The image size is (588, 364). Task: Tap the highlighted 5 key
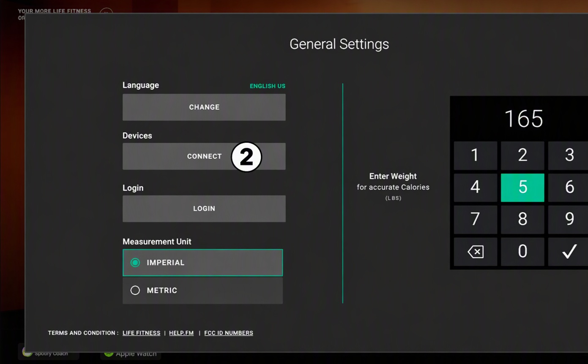pos(522,187)
